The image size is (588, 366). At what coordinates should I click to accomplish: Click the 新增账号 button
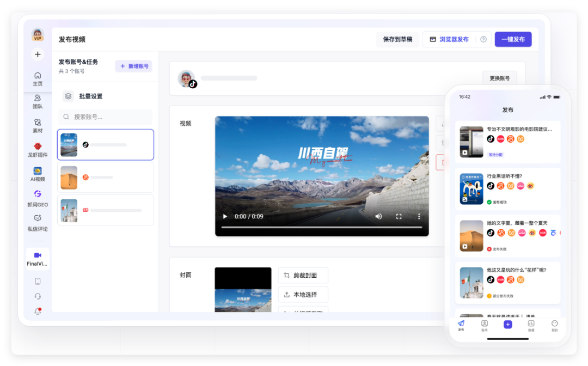134,66
